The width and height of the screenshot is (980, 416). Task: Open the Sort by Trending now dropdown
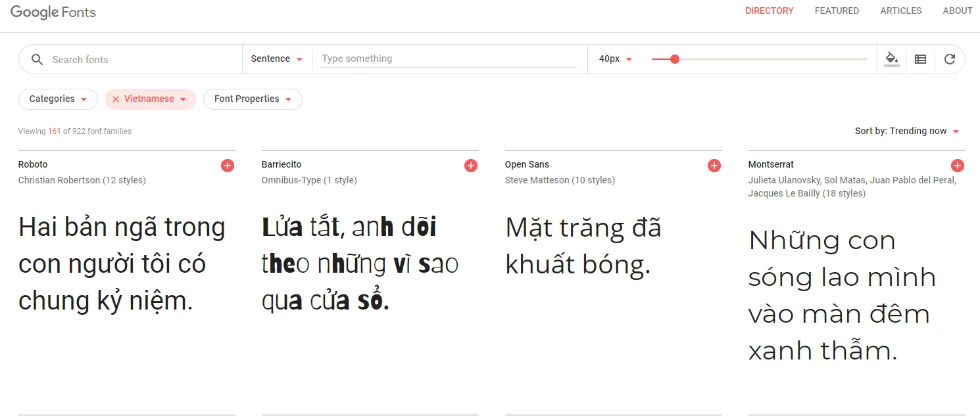[x=907, y=131]
